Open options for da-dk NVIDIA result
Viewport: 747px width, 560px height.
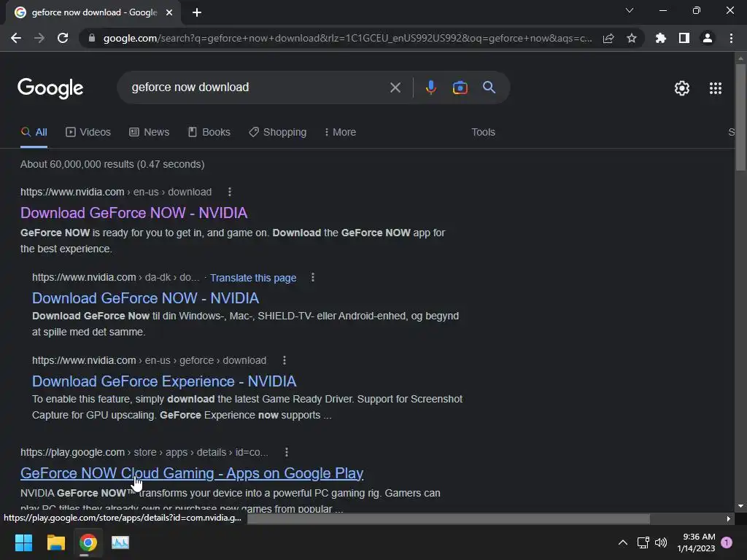[312, 277]
